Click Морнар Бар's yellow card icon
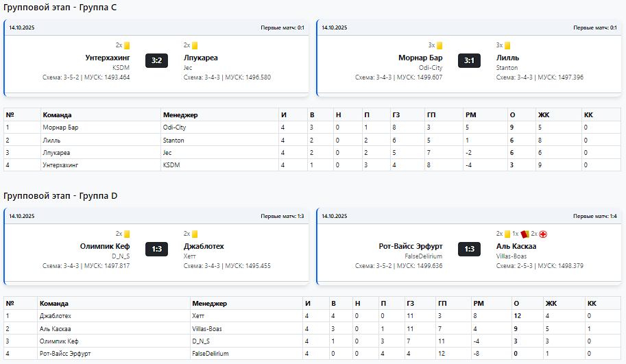Image resolution: width=626 pixels, height=364 pixels. click(440, 45)
